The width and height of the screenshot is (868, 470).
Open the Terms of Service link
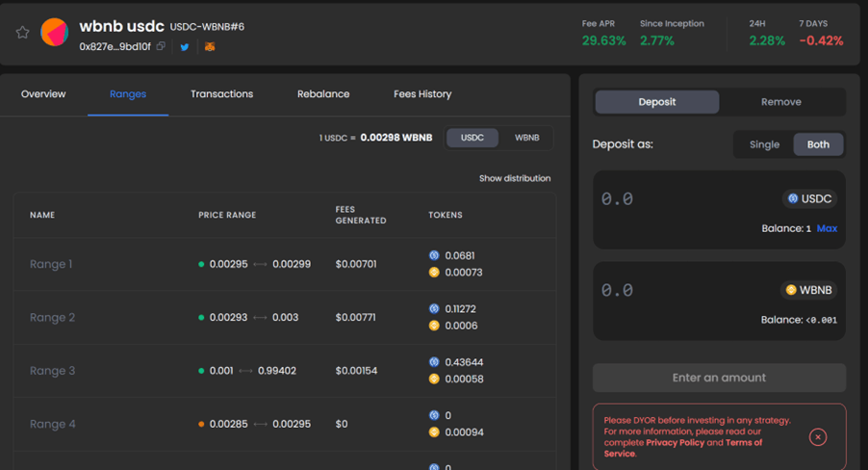point(683,448)
